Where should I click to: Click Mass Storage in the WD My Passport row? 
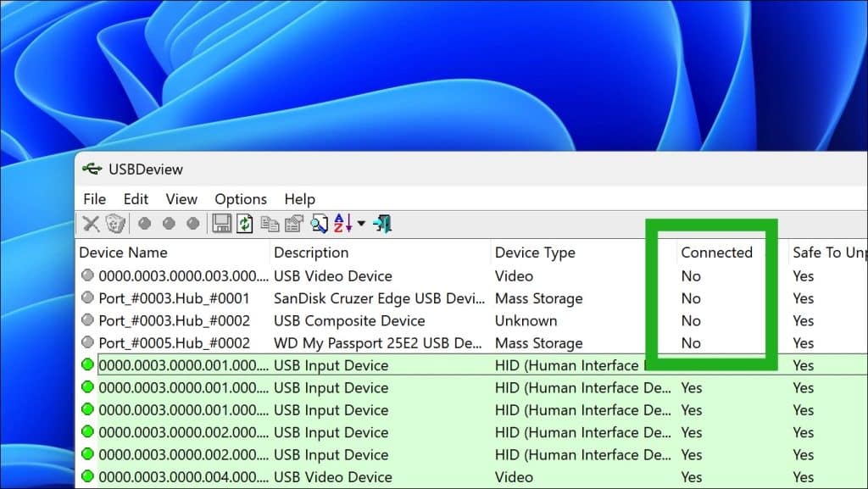pyautogui.click(x=538, y=343)
